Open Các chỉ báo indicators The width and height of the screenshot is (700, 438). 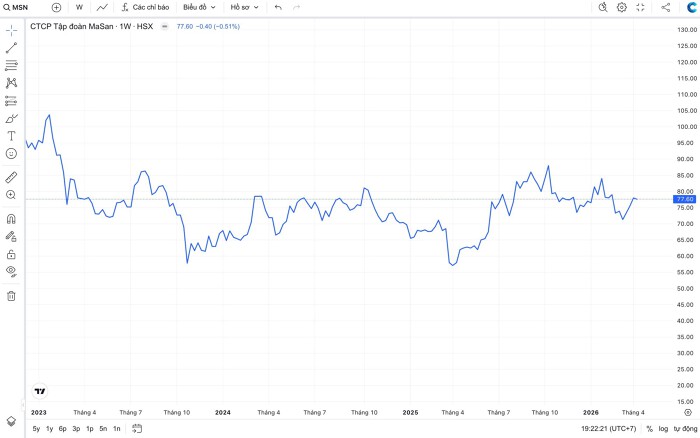(x=146, y=7)
